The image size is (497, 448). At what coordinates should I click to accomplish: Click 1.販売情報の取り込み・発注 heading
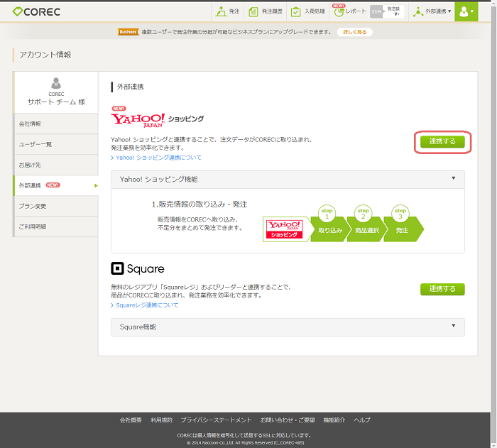(200, 204)
